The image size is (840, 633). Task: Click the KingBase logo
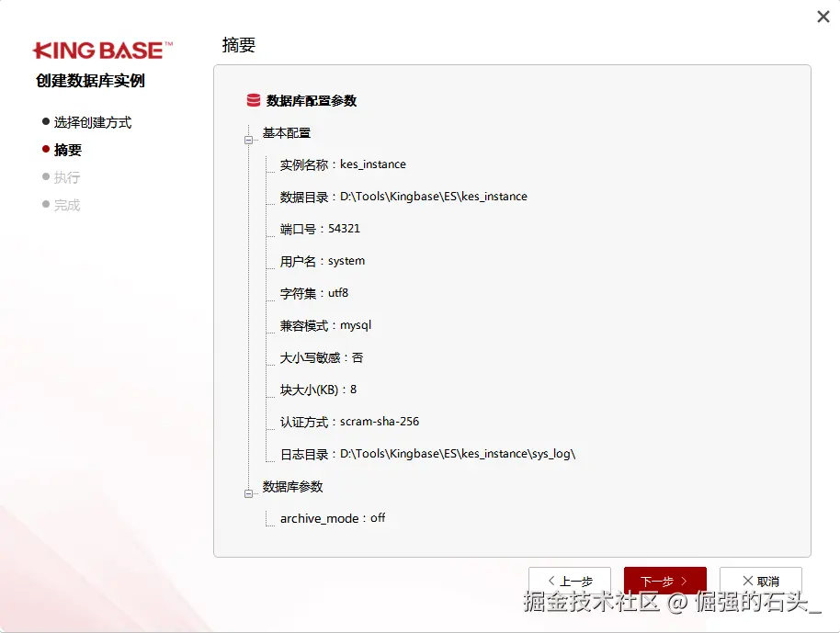[x=101, y=50]
